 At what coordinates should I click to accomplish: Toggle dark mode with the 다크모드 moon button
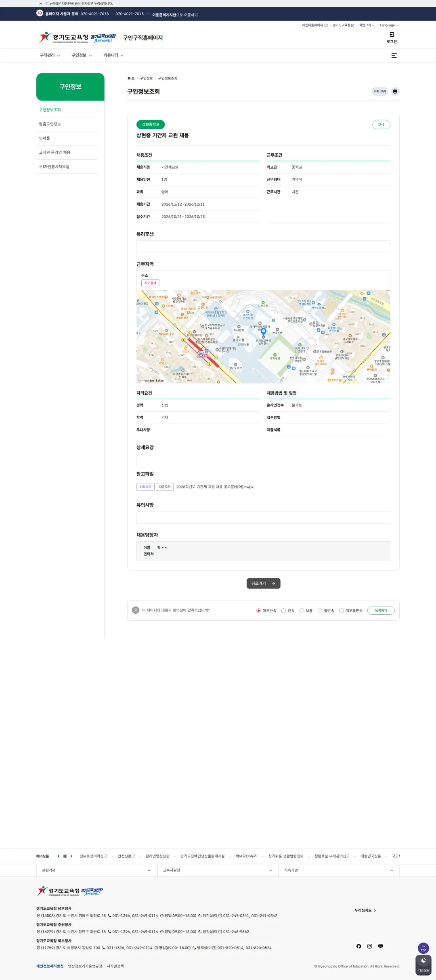[423, 965]
